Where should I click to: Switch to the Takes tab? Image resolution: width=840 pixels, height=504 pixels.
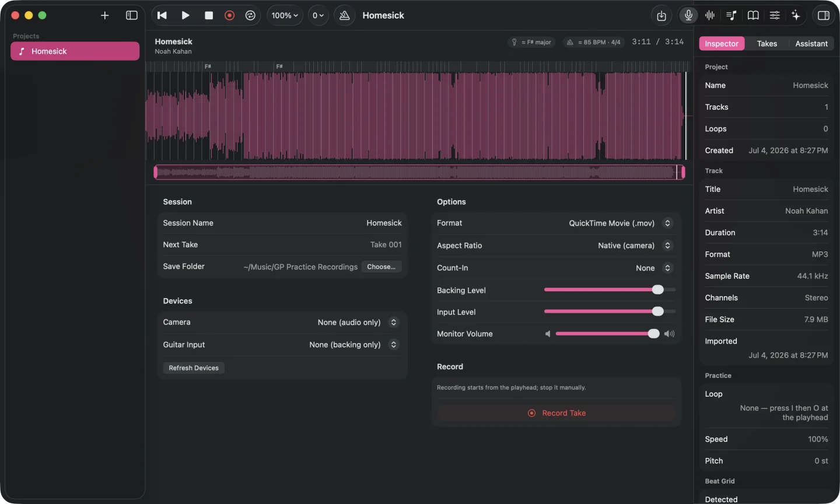click(767, 44)
